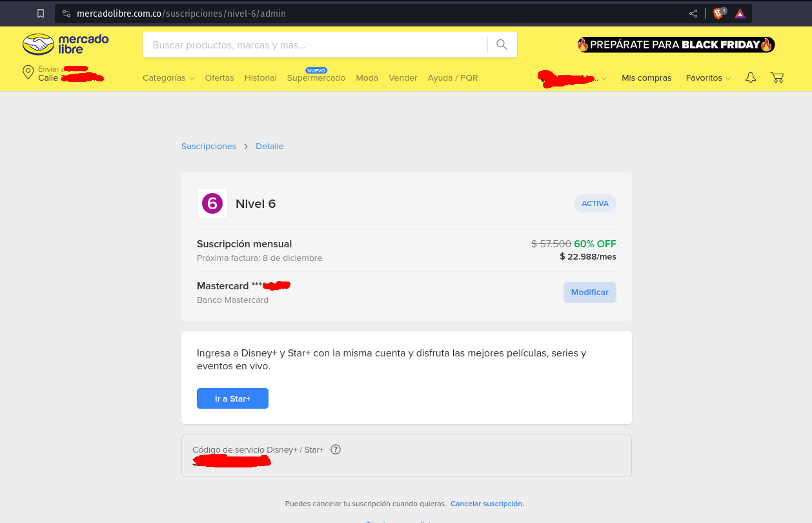
Task: Open the shopping cart icon
Action: (777, 77)
